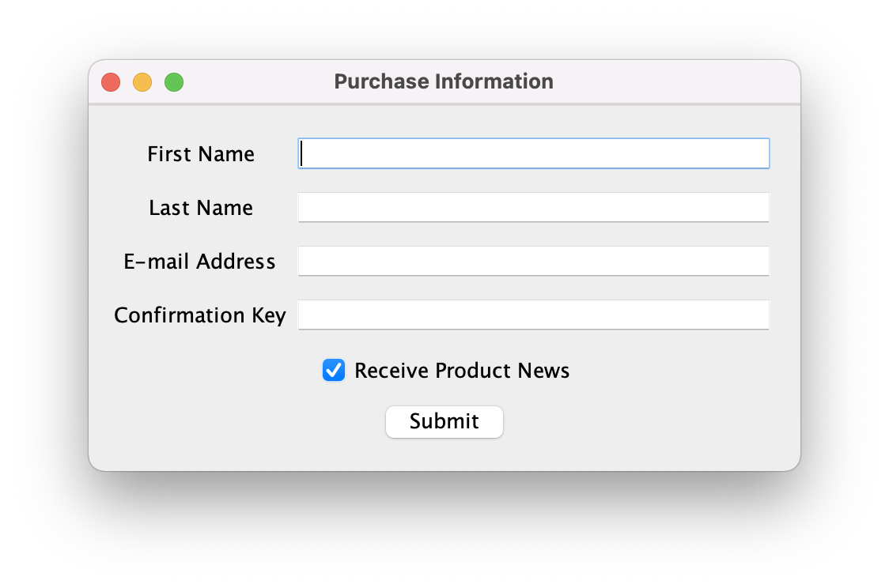Click the Last Name label
Viewport: 889px width, 588px height.
(201, 208)
